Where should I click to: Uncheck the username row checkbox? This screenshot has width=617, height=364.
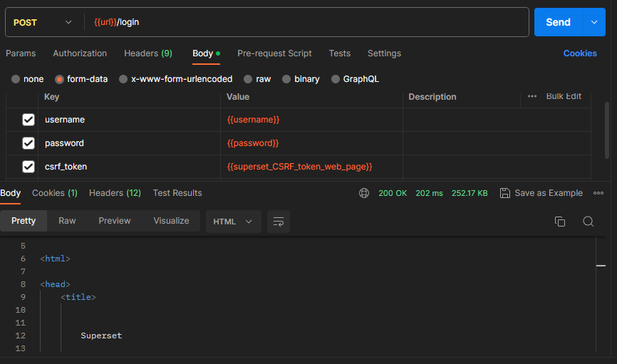point(28,120)
